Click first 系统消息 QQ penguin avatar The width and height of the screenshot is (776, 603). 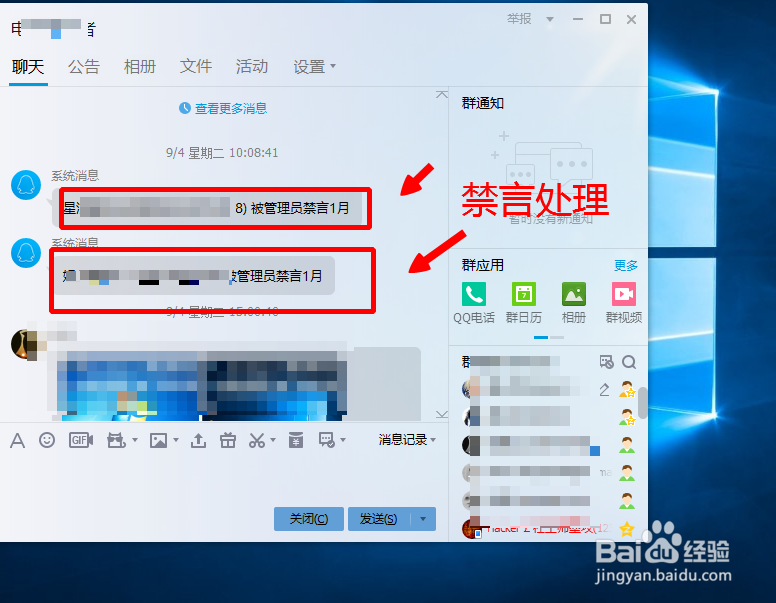pos(26,185)
